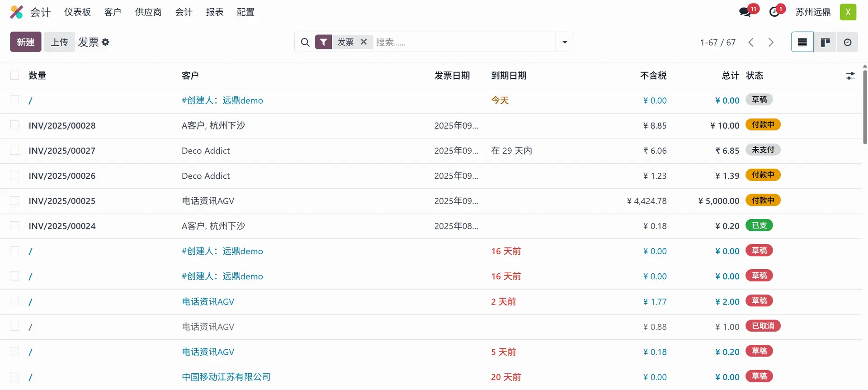Click the invoice settings gear icon
The height and width of the screenshot is (390, 868).
pyautogui.click(x=106, y=42)
